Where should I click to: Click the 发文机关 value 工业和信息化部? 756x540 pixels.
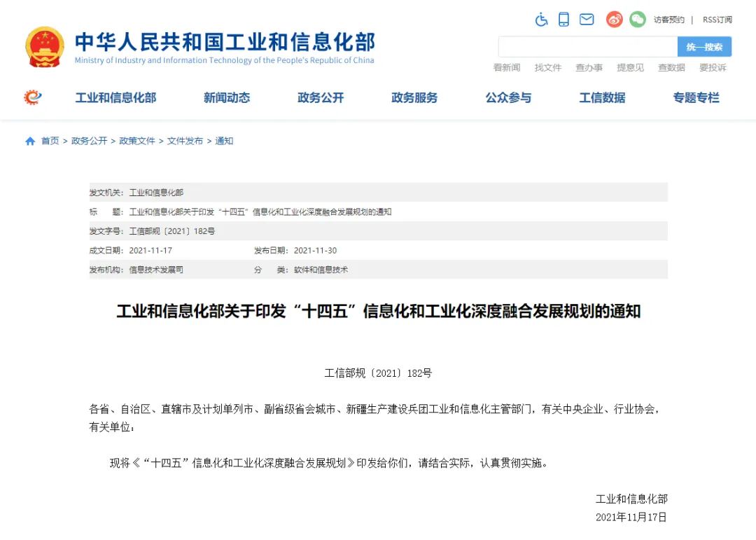[x=156, y=193]
